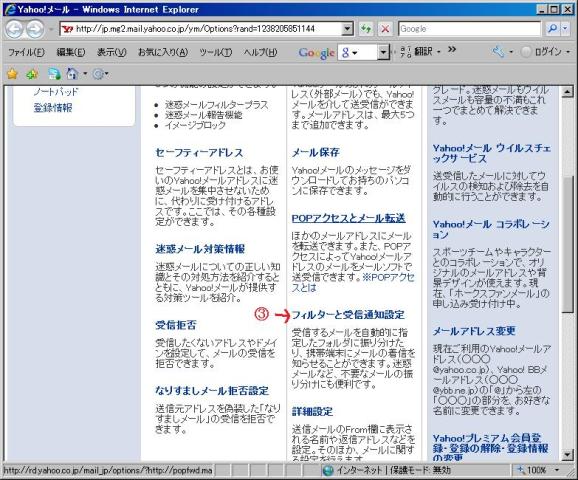The width and height of the screenshot is (578, 480).
Task: Open the ヘルプ(H) menu
Action: point(260,52)
